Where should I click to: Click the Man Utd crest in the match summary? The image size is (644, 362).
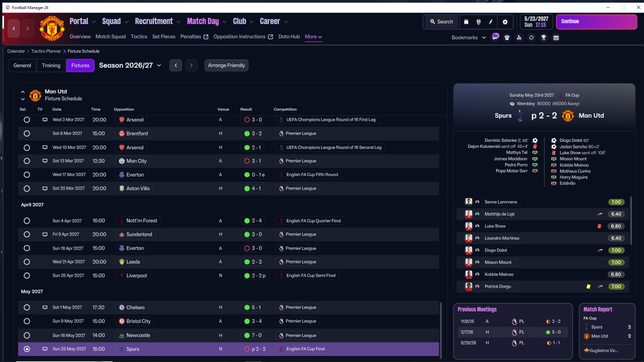tap(568, 116)
